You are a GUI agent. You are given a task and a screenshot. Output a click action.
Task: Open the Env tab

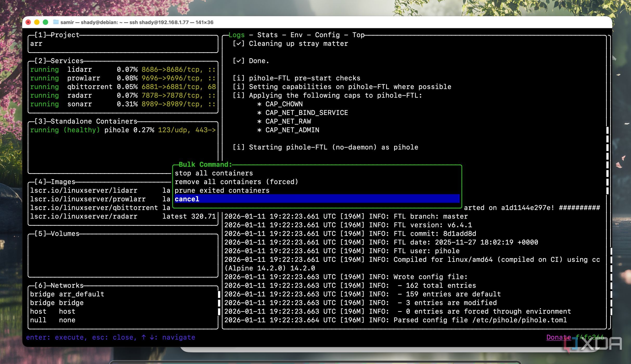296,35
